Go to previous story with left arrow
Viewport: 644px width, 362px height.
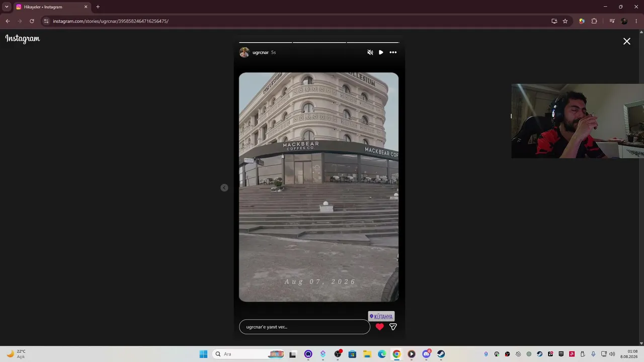point(224,188)
